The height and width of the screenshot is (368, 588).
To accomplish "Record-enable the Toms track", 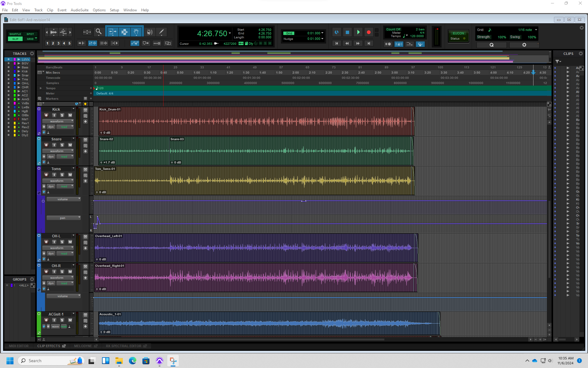I will (x=46, y=175).
